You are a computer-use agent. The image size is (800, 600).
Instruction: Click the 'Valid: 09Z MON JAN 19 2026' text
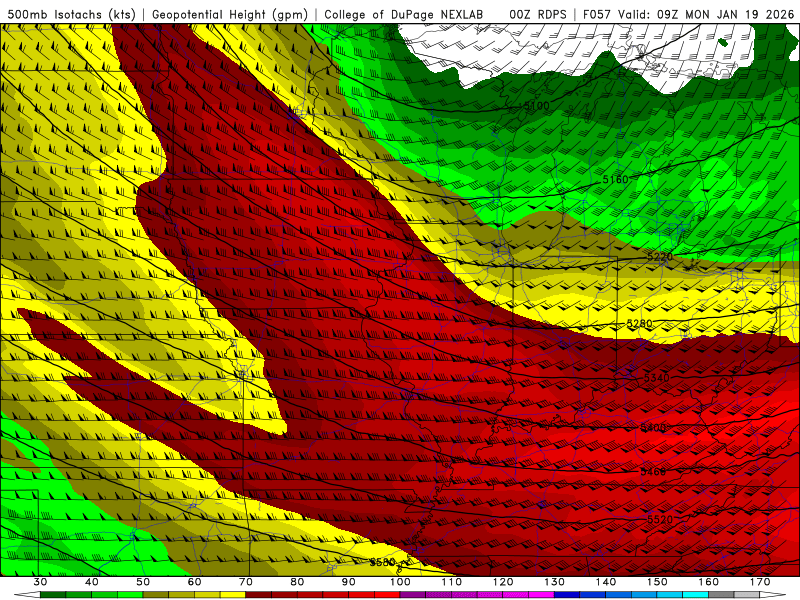click(x=706, y=15)
